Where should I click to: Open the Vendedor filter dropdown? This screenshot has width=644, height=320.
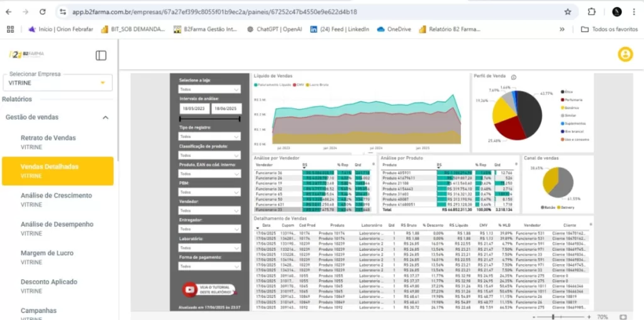(209, 211)
